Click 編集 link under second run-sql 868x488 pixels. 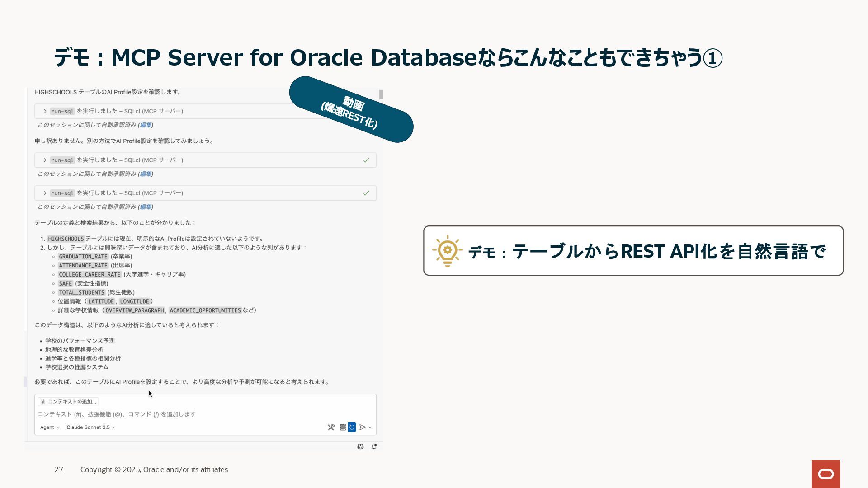(x=146, y=174)
